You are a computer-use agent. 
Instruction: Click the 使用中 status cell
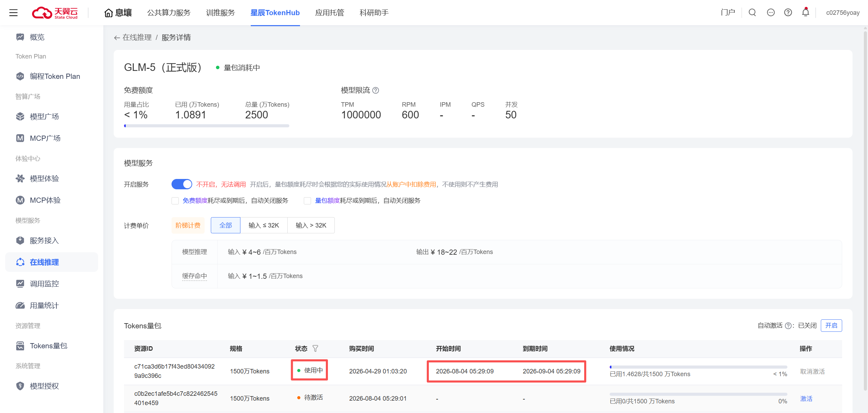[310, 370]
